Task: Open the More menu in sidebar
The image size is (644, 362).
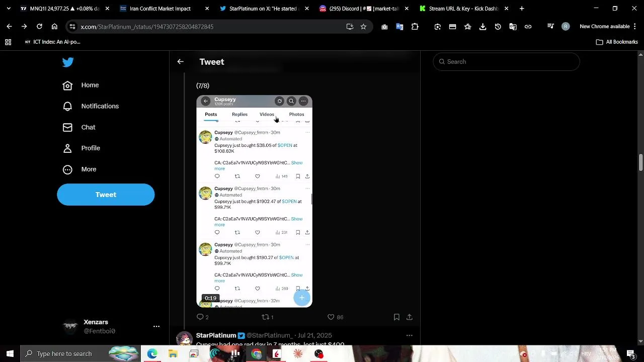Action: pyautogui.click(x=79, y=169)
